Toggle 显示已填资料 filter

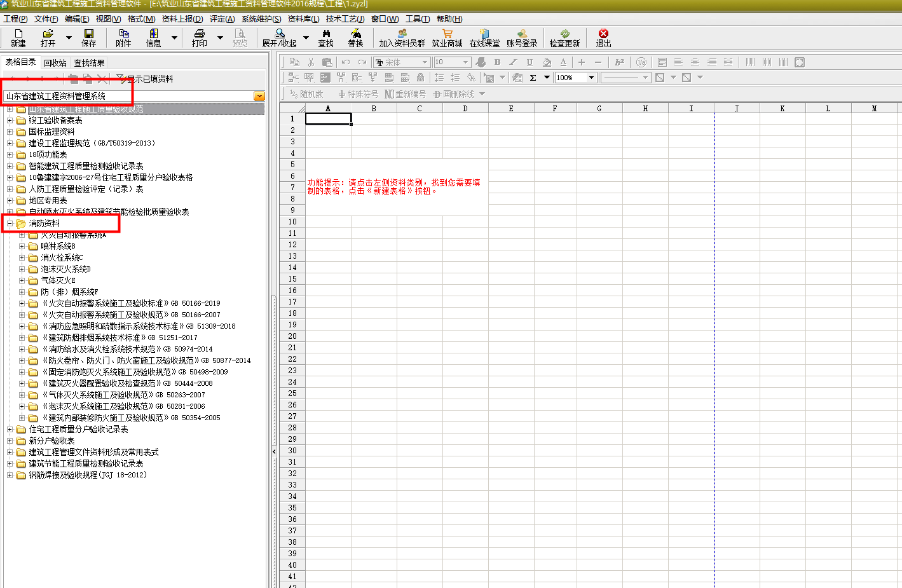coord(145,79)
